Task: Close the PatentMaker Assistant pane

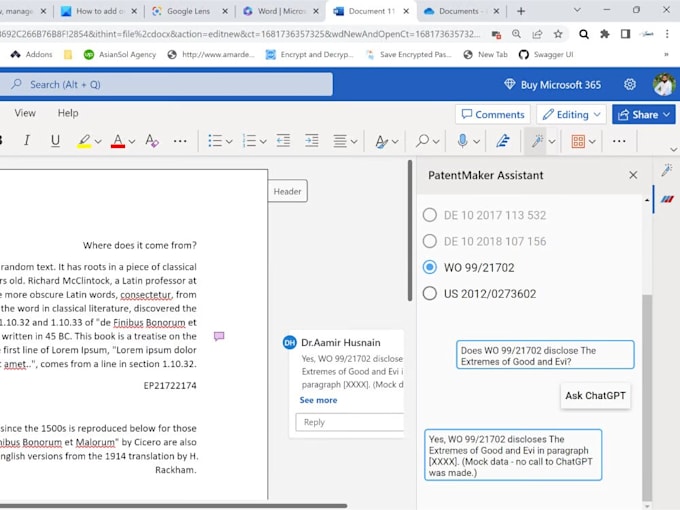Action: [633, 175]
